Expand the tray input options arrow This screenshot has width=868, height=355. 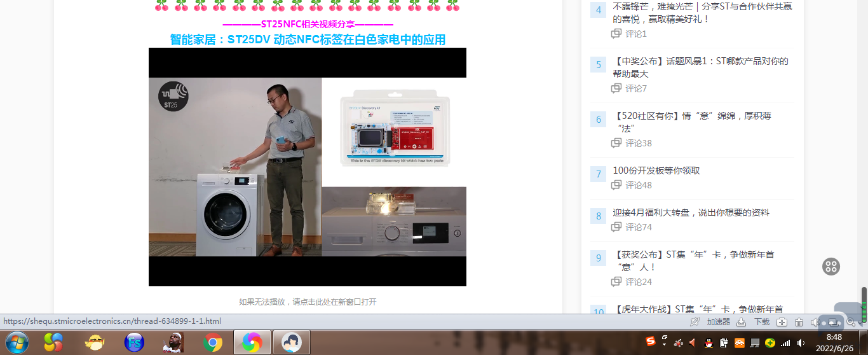coord(665,340)
